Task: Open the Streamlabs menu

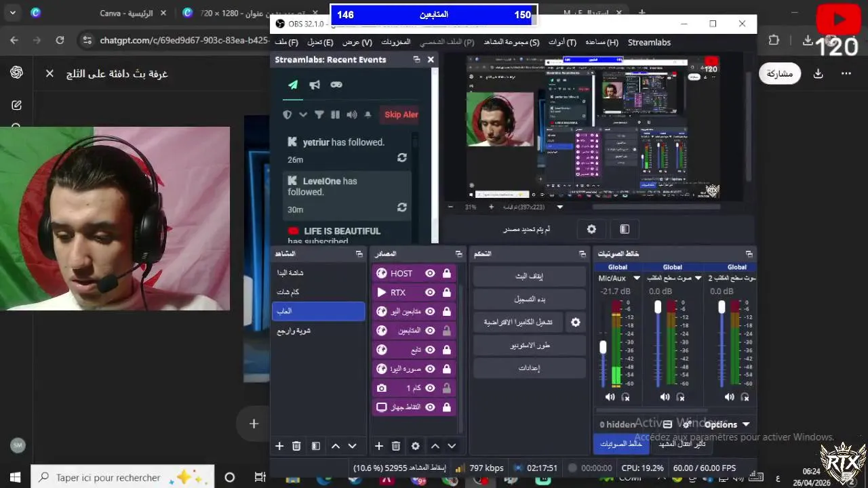Action: [x=649, y=42]
